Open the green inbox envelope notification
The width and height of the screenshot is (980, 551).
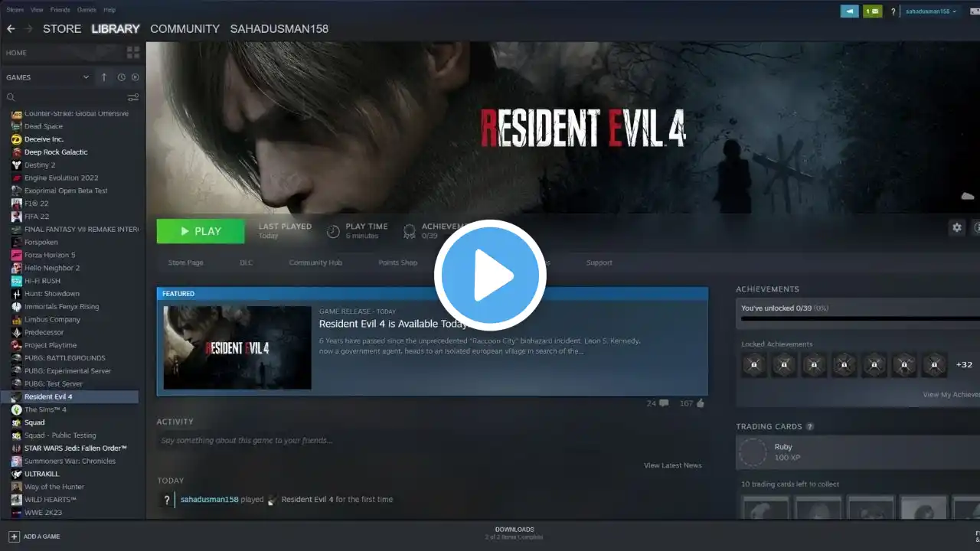(873, 11)
